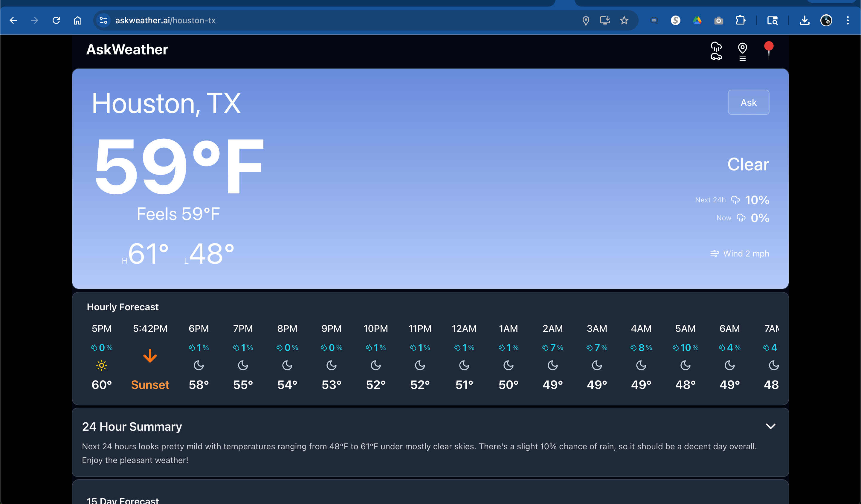Image resolution: width=861 pixels, height=504 pixels.
Task: Bookmark page with the star icon
Action: click(x=624, y=21)
